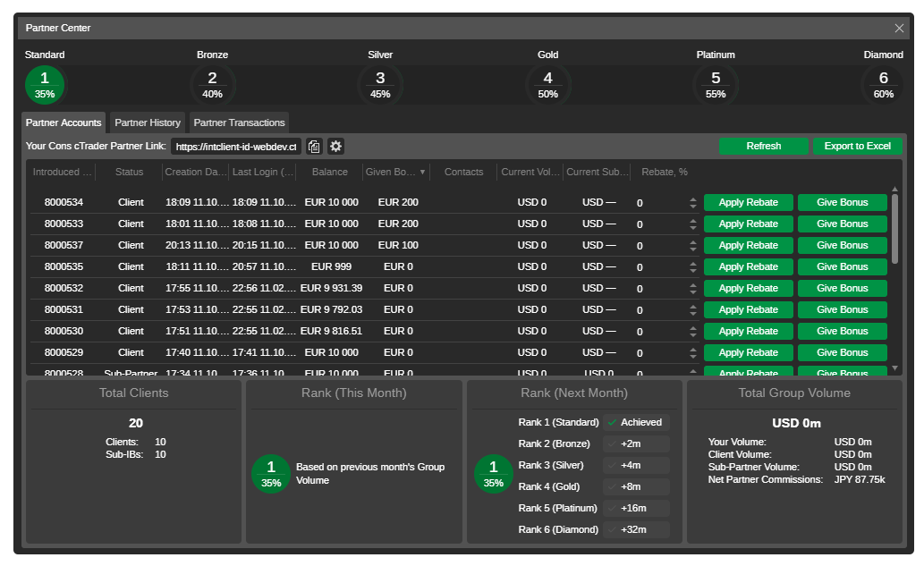Select the Platinum rank 5 circle
924x566 pixels.
point(716,86)
